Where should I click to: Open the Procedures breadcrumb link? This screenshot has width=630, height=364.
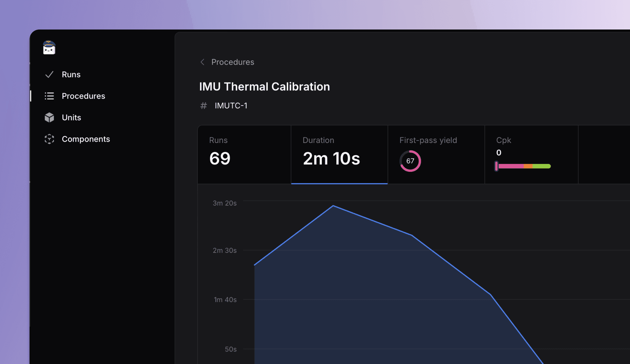[x=233, y=62]
